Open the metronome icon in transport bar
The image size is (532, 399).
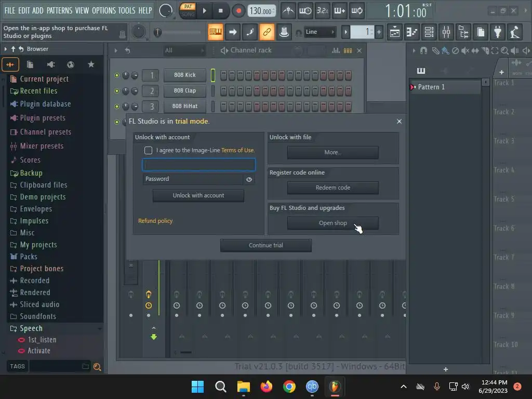coord(288,11)
